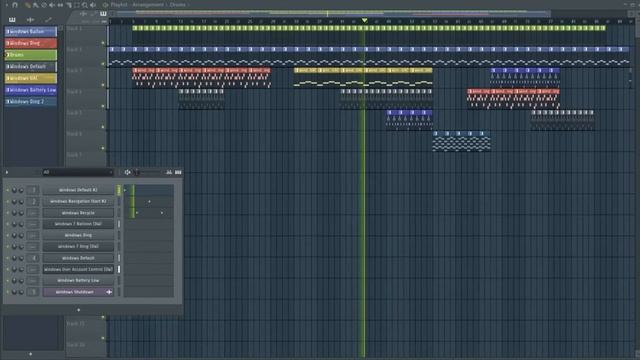Screen dimensions: 640x360
Task: Select the Mute tool in playlist toolbar
Action: click(52, 5)
